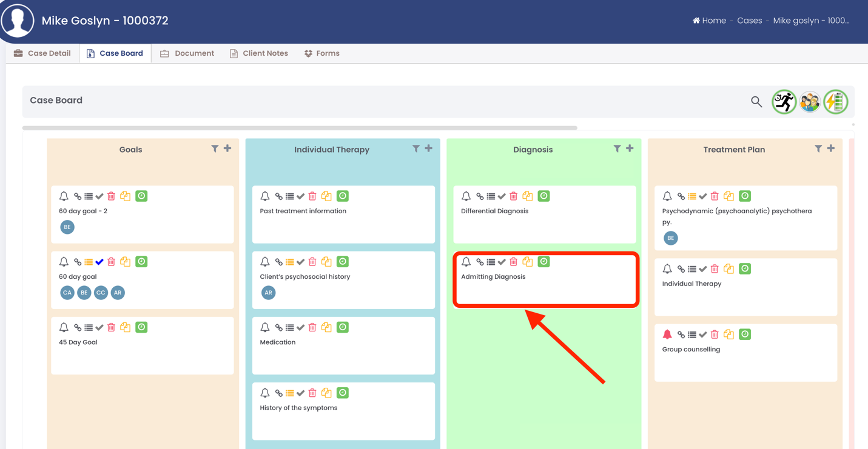Click the horizontal scrollbar above the board
This screenshot has height=449, width=868.
coord(300,128)
